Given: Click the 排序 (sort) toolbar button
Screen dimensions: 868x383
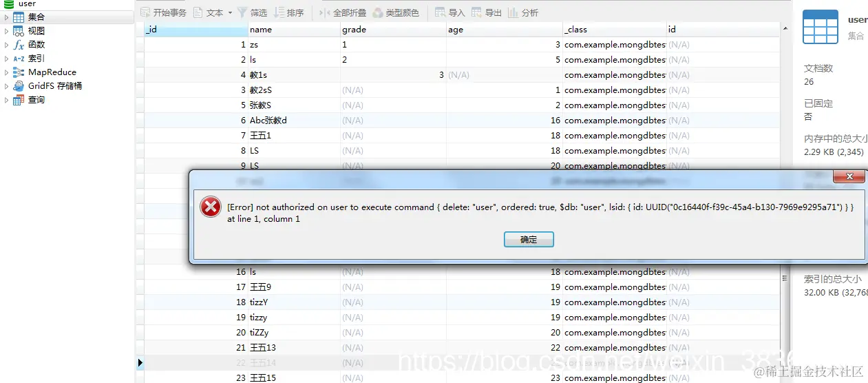Looking at the screenshot, I should tap(288, 12).
